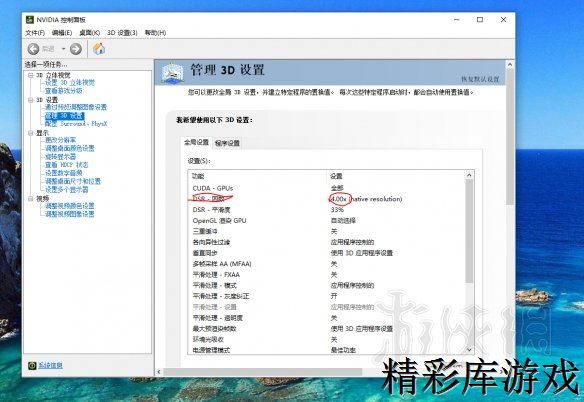The image size is (584, 402).
Task: Open 调整桌面尺寸和位置 link
Action: 73,181
